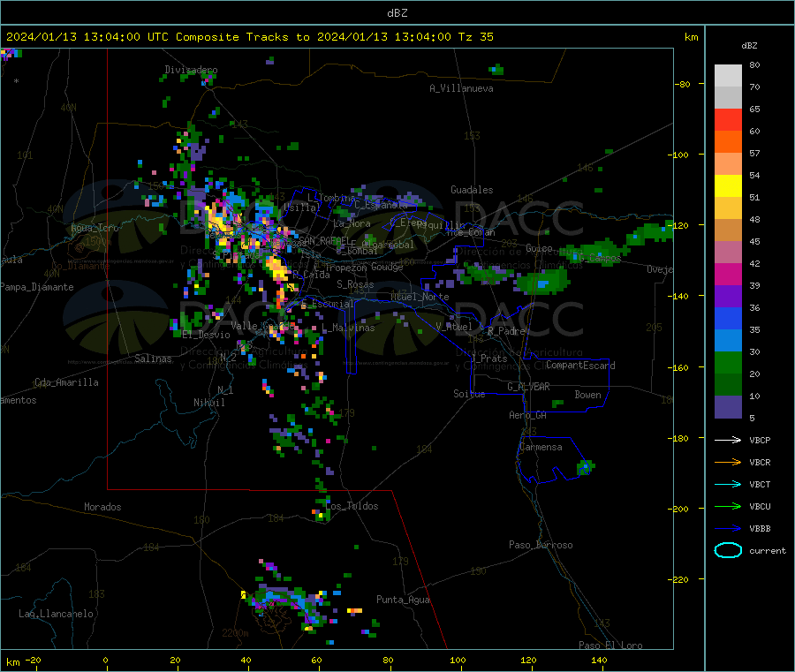Click the El_Desvio place label
Image resolution: width=795 pixels, height=672 pixels.
[207, 335]
